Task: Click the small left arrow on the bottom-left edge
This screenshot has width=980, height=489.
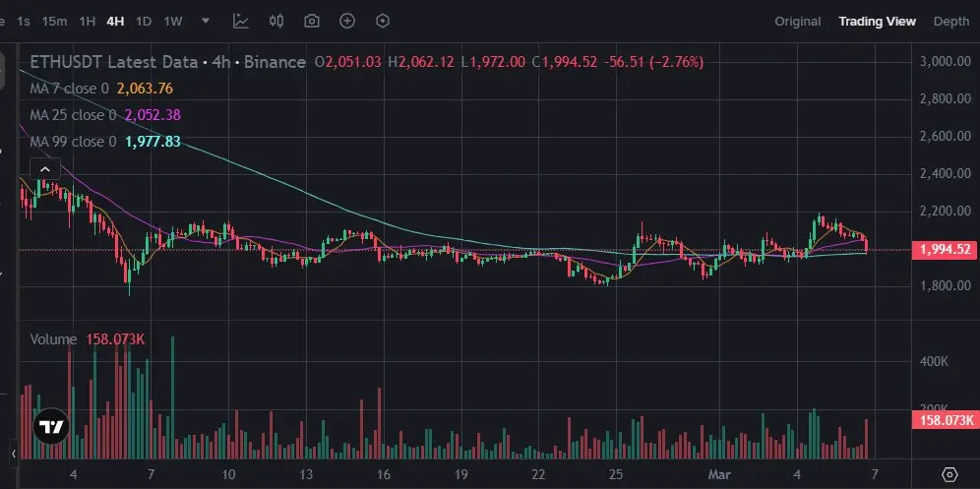Action: 14,454
